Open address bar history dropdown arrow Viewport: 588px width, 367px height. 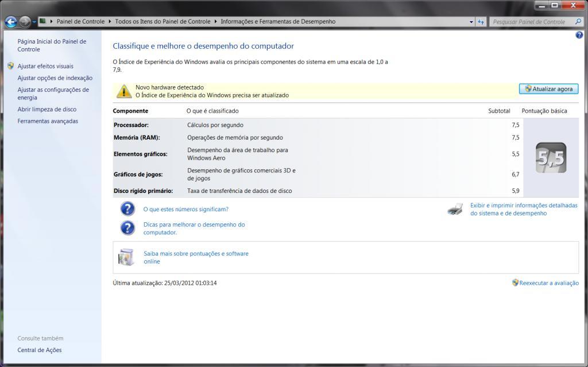coord(471,22)
